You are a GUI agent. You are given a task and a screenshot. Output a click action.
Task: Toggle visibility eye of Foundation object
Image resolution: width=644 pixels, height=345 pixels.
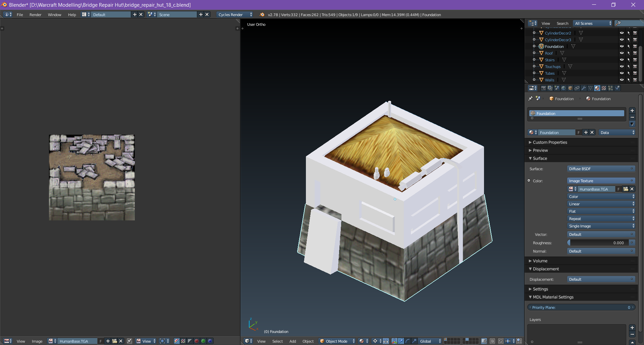tap(622, 46)
